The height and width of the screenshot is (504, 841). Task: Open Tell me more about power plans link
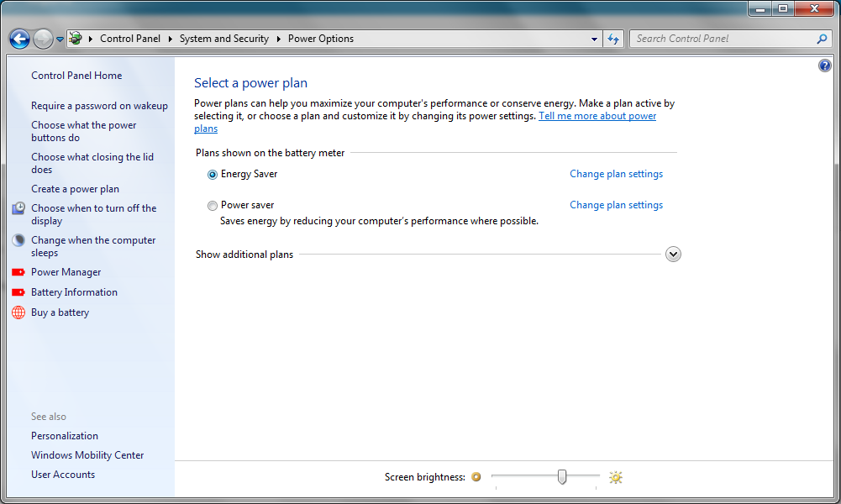coord(597,116)
